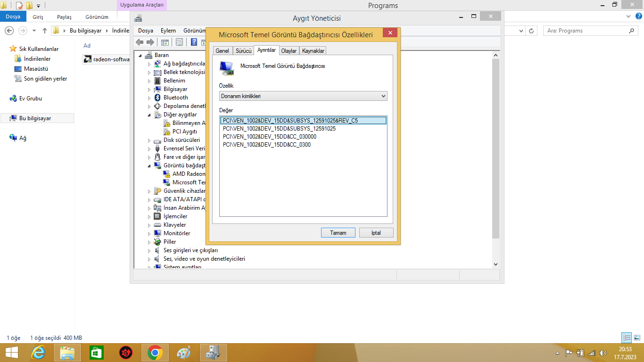
Task: Click the blue Help question-mark toolbar icon
Action: (x=194, y=42)
